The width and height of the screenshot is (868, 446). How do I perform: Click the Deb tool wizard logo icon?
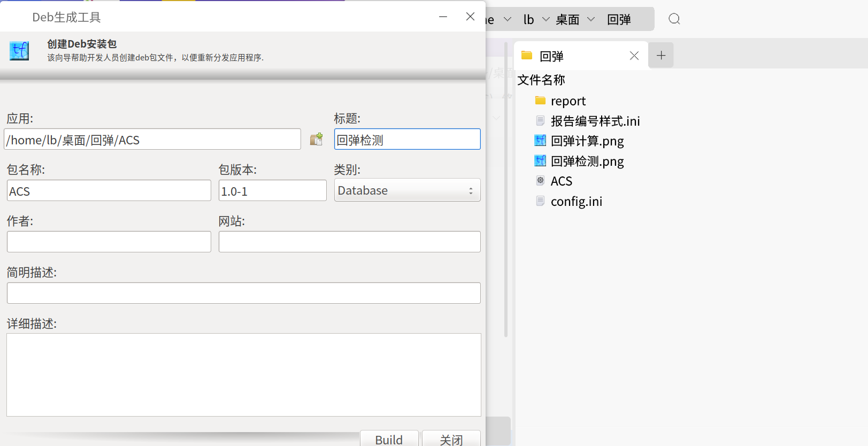pos(19,51)
